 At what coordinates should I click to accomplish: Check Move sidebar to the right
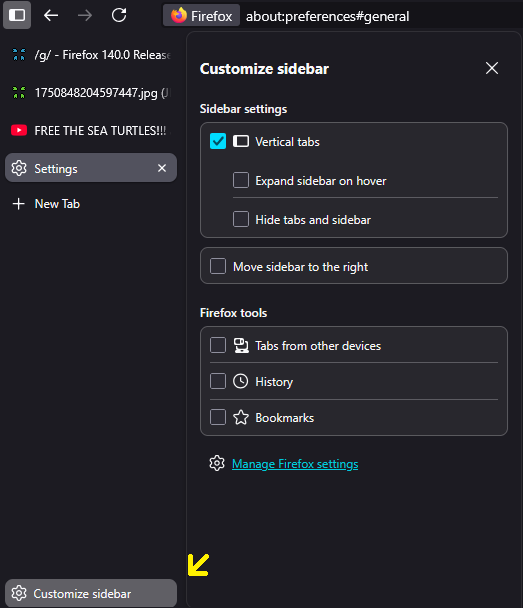pyautogui.click(x=218, y=266)
